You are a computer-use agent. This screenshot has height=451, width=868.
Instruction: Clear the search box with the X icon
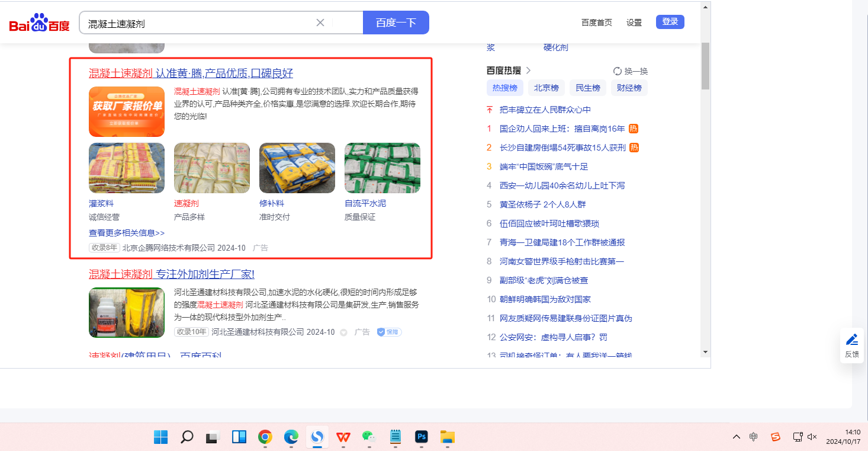pyautogui.click(x=320, y=23)
